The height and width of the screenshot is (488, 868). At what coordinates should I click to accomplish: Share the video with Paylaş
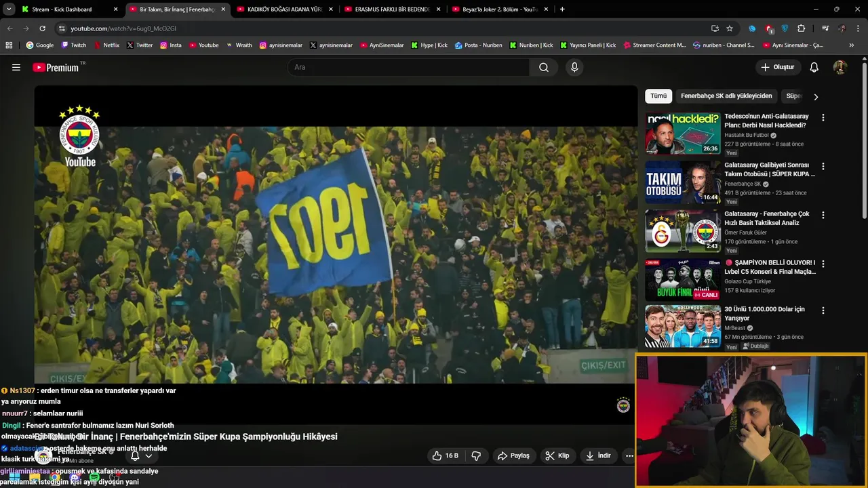coord(513,456)
